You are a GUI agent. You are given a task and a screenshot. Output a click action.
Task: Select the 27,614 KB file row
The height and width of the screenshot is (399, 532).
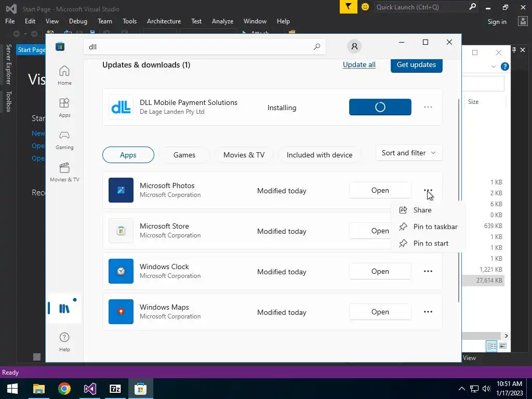tap(484, 280)
